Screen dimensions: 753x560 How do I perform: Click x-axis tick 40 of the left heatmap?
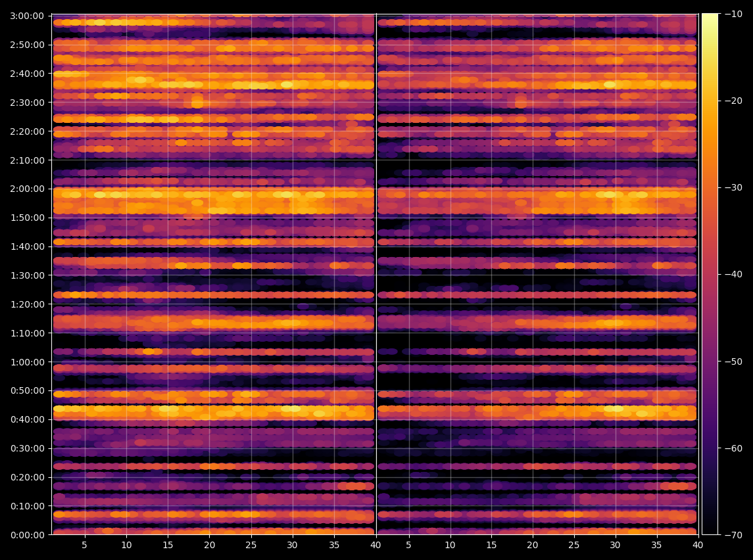376,545
